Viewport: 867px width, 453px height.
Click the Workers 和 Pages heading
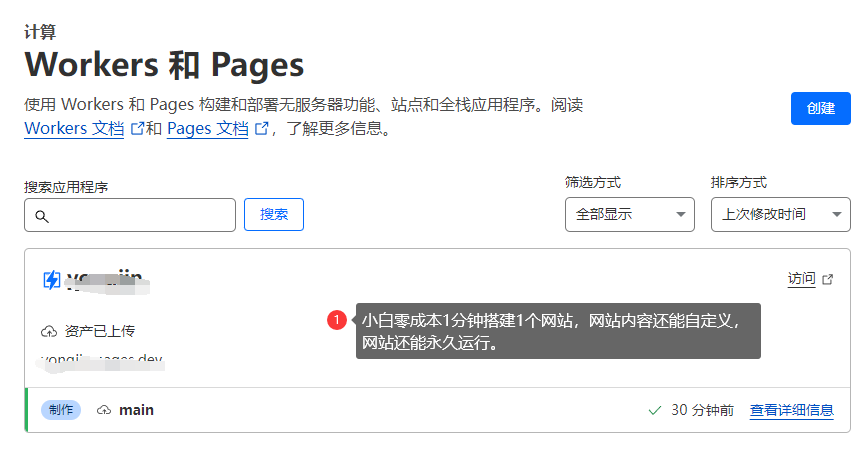point(164,65)
